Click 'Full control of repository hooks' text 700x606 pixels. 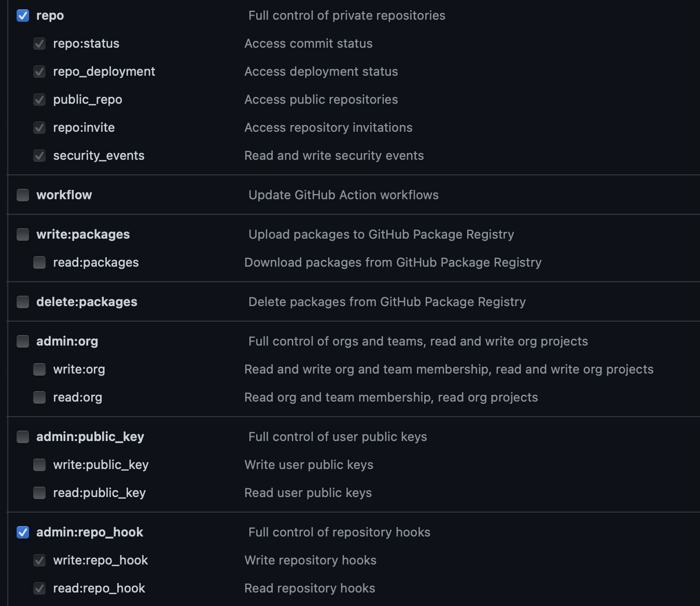coord(340,532)
